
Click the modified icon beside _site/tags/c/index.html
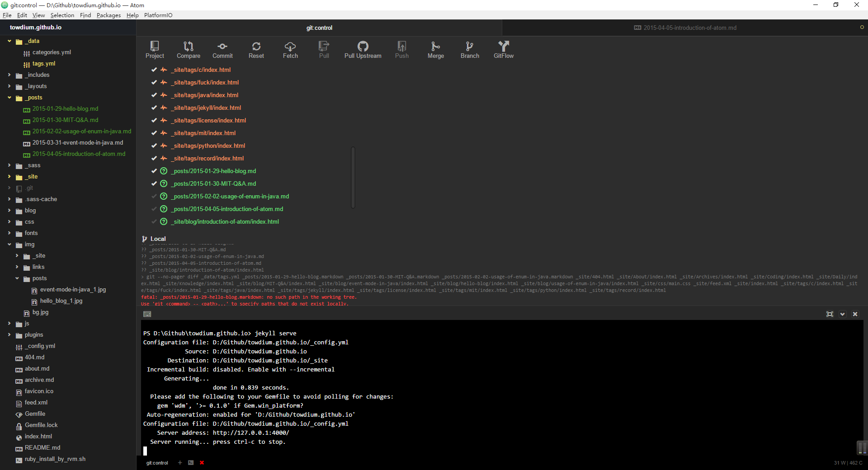(164, 70)
